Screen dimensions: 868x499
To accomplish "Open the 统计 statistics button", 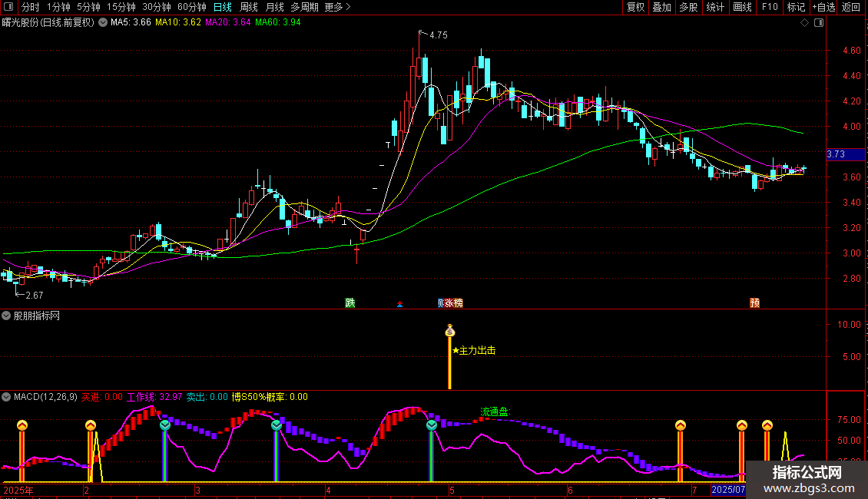I will pyautogui.click(x=715, y=7).
